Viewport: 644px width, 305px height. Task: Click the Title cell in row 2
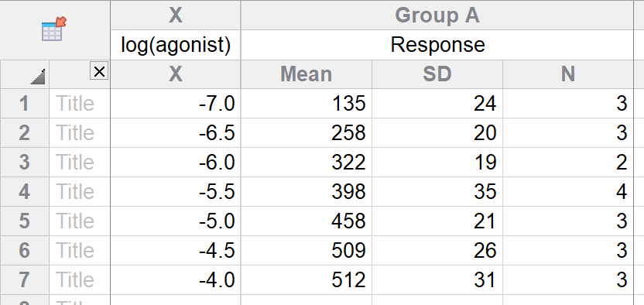[x=80, y=133]
